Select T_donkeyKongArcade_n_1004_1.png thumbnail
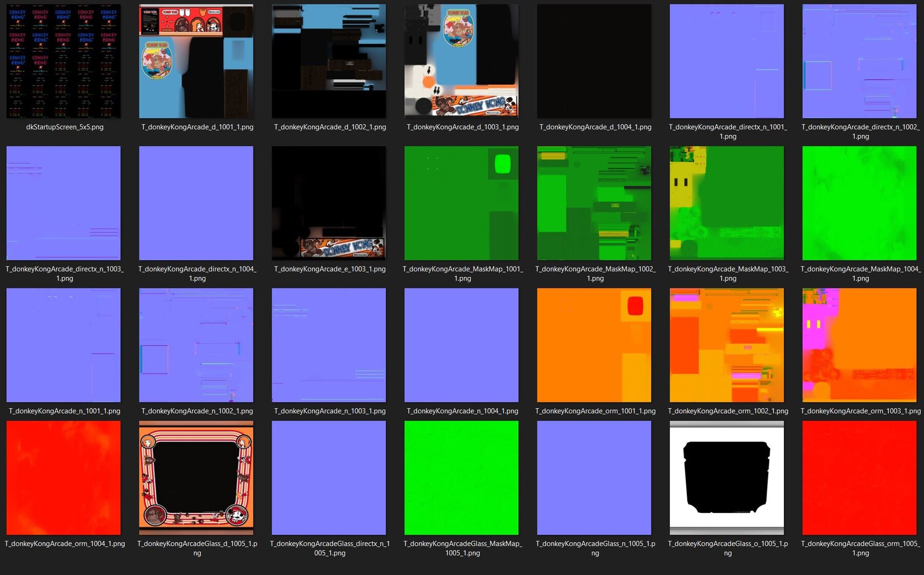The height and width of the screenshot is (575, 924). coord(461,345)
